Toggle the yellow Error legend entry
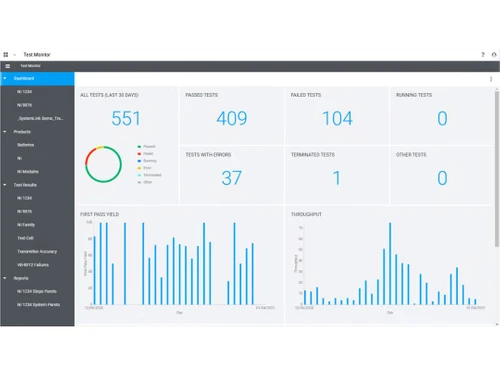The height and width of the screenshot is (375, 500). pyautogui.click(x=144, y=168)
